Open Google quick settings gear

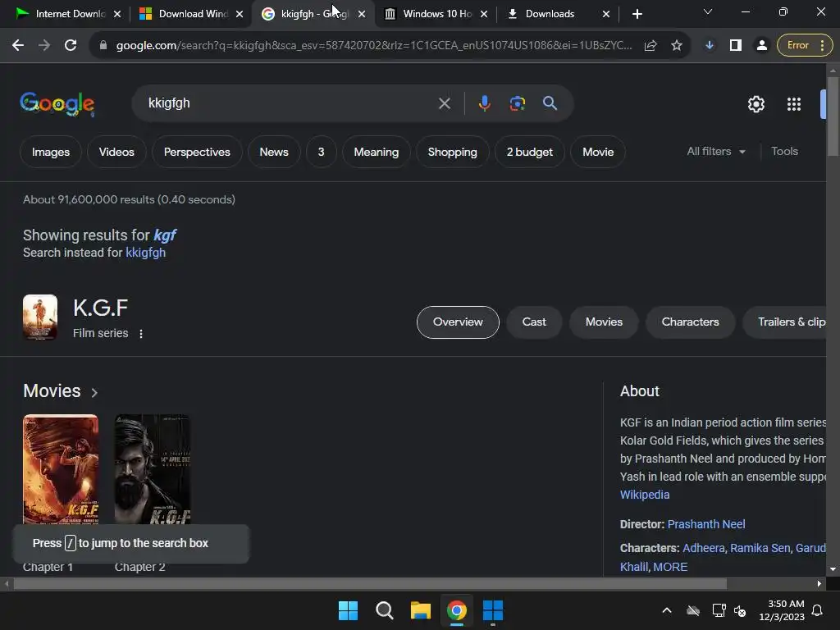point(756,104)
